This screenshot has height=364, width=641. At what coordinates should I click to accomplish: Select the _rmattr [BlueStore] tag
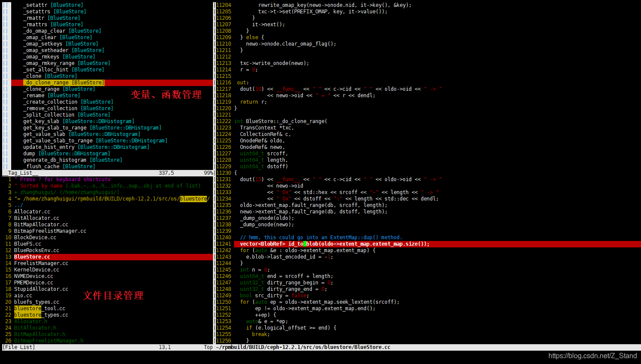pos(52,18)
